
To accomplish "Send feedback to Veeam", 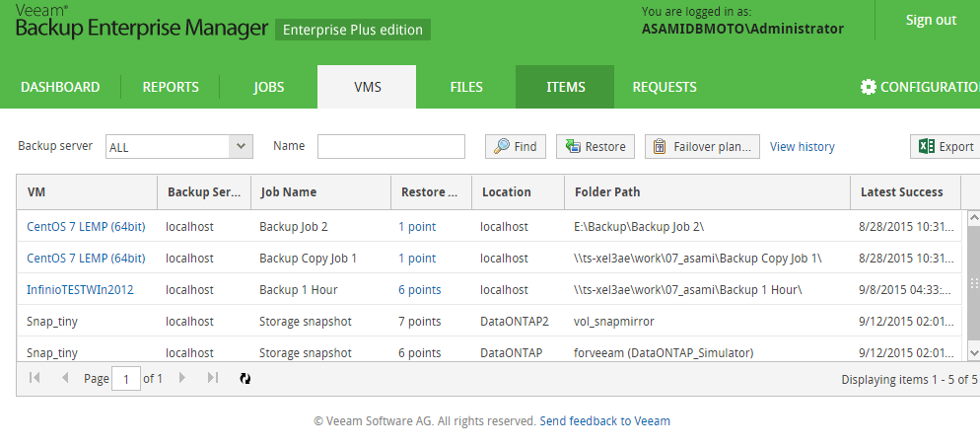I will pos(605,421).
